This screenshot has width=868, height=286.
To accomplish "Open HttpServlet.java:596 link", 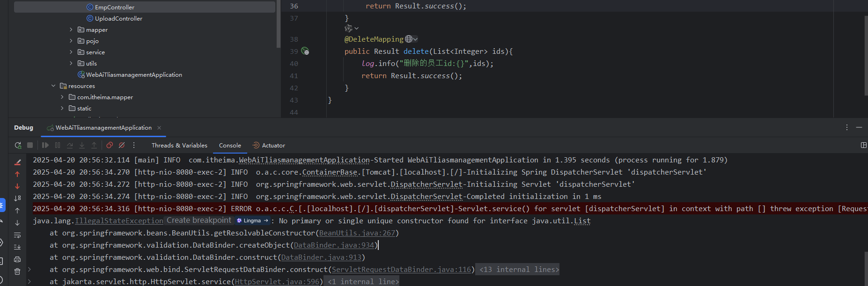I will point(277,281).
